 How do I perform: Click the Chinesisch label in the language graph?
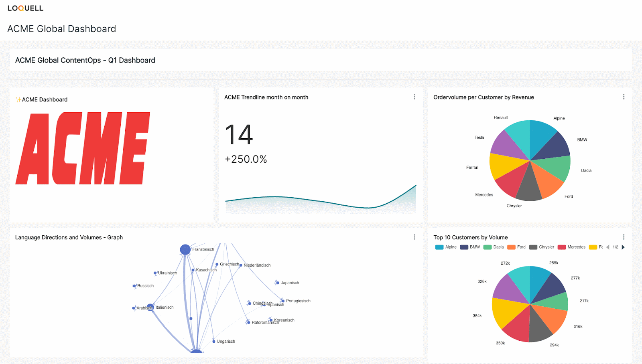point(262,303)
